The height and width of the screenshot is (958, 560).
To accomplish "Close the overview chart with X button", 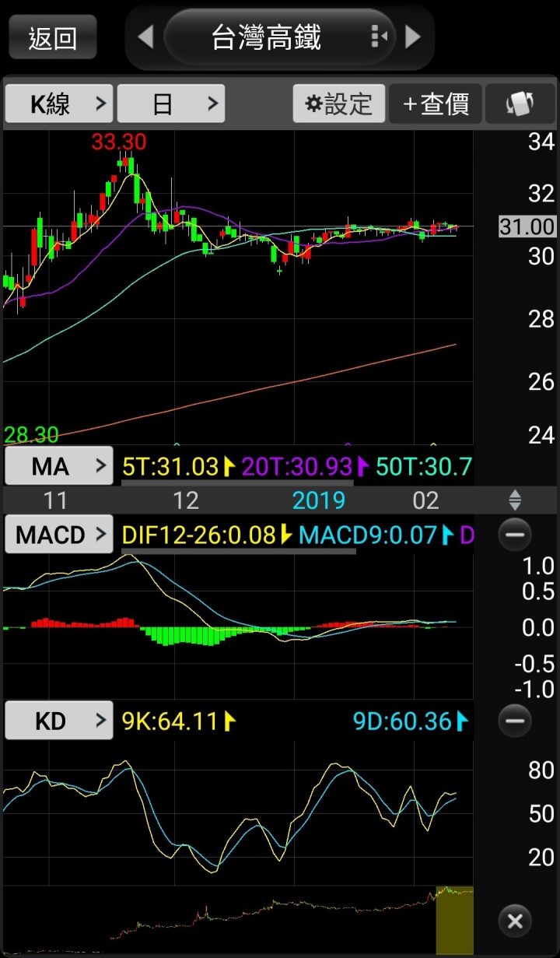I will coord(514,921).
